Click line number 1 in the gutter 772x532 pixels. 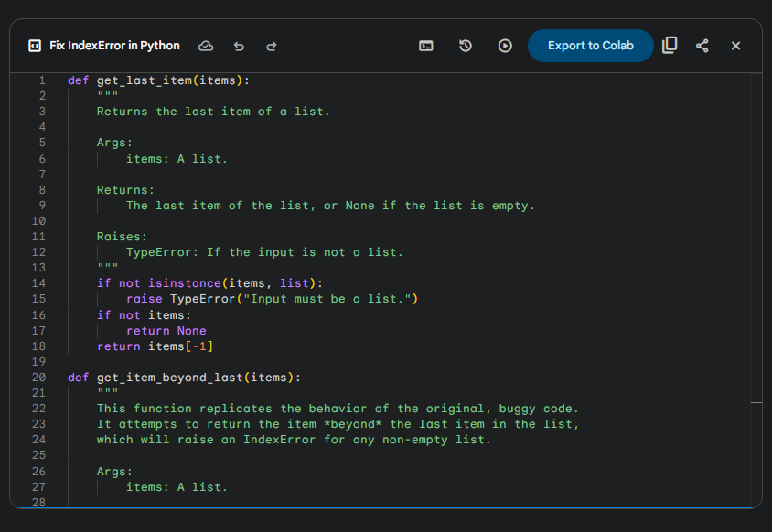click(42, 80)
